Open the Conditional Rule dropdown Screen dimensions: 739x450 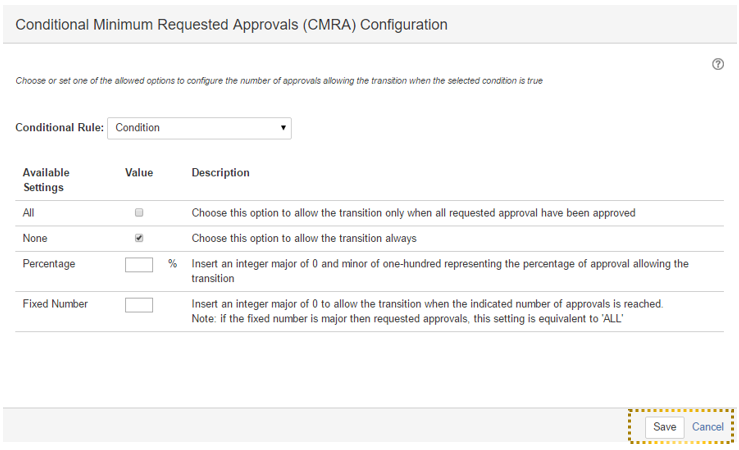[199, 128]
